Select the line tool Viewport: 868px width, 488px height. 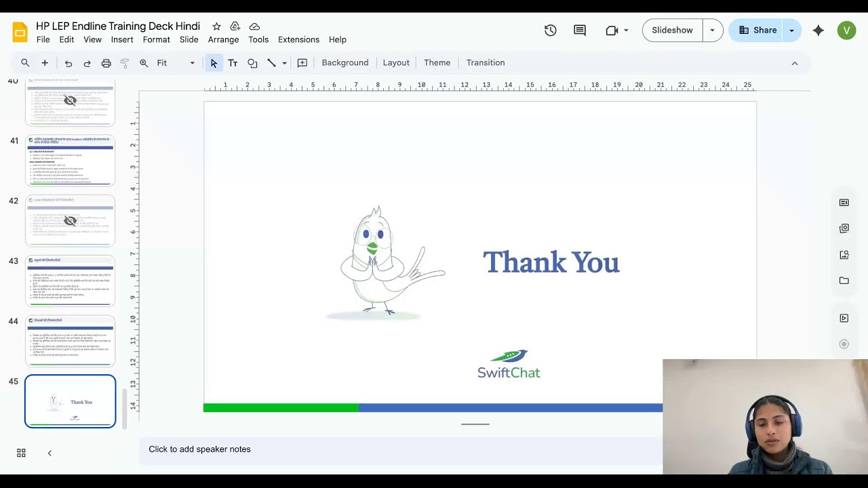tap(271, 63)
